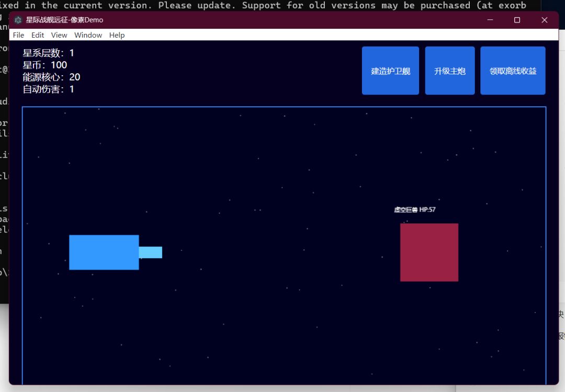The height and width of the screenshot is (392, 565).
Task: Click the app icon in the title bar
Action: point(18,20)
